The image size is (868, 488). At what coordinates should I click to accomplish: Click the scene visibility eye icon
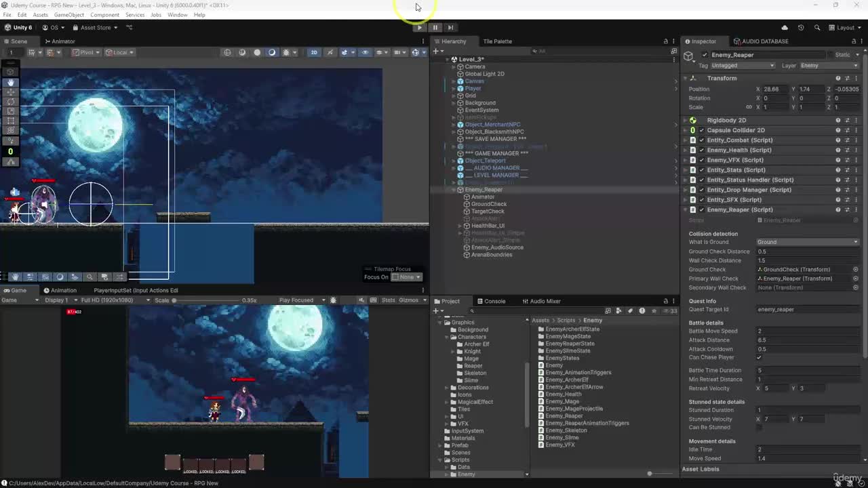click(x=365, y=52)
